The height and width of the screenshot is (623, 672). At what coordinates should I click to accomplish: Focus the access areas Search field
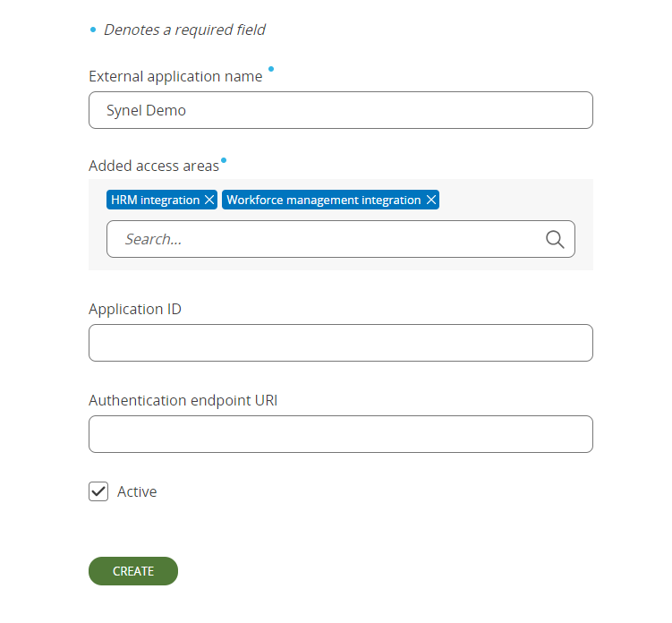pyautogui.click(x=341, y=239)
